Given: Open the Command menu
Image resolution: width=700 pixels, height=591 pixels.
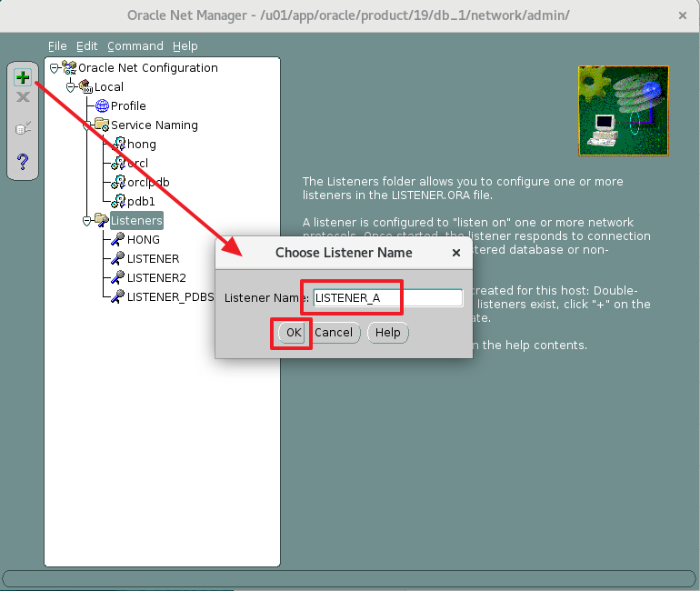Looking at the screenshot, I should point(135,46).
